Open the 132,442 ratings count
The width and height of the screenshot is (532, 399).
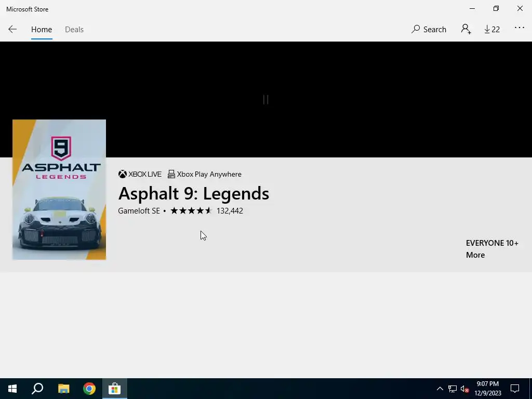(230, 211)
